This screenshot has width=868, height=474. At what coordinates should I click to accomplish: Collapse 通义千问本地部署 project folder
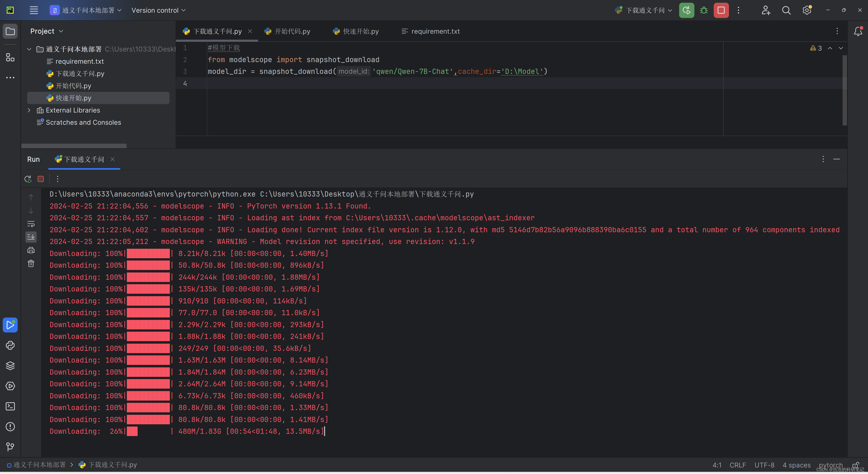pos(29,49)
